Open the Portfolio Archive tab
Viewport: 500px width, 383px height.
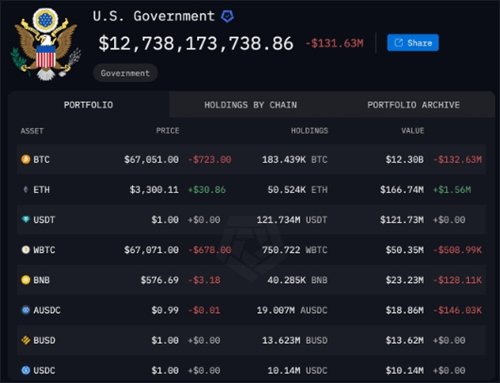point(413,105)
